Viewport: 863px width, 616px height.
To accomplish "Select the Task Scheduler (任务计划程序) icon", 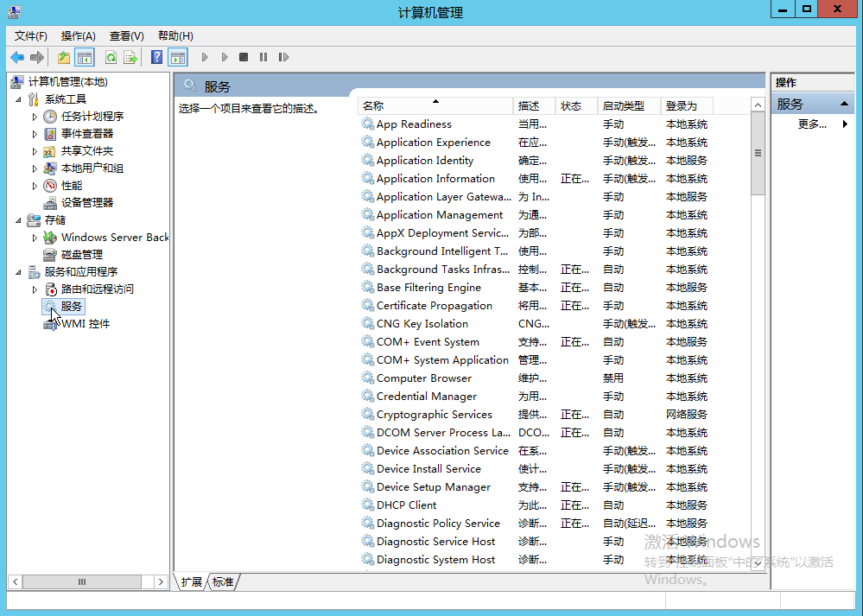I will 50,116.
